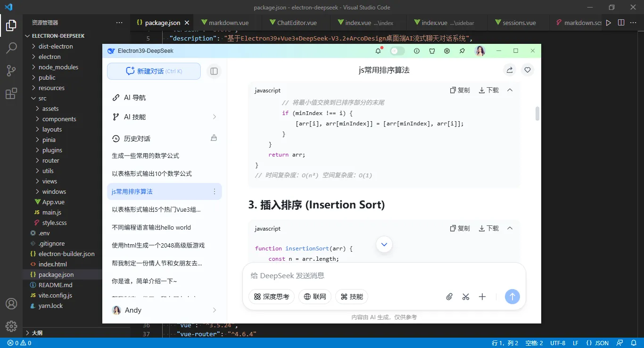Open Source Control in VS Code activity bar
Screen dimensions: 644x348
[x=11, y=70]
